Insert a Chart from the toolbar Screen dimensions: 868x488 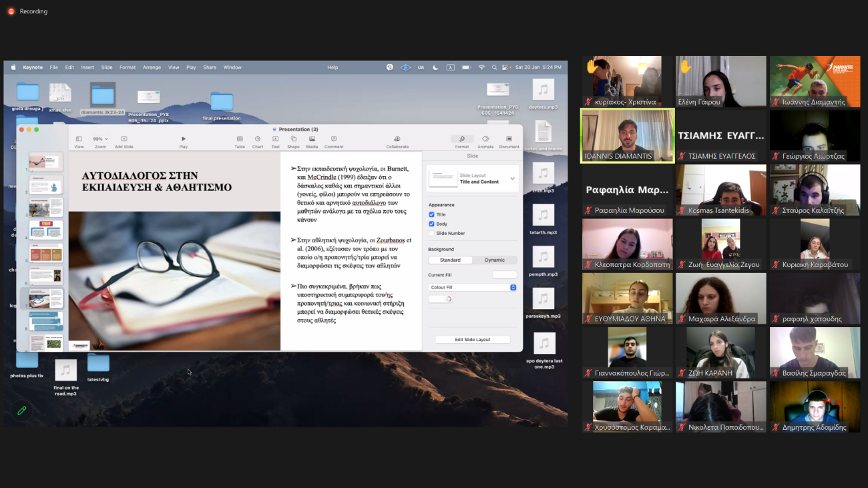(x=258, y=142)
